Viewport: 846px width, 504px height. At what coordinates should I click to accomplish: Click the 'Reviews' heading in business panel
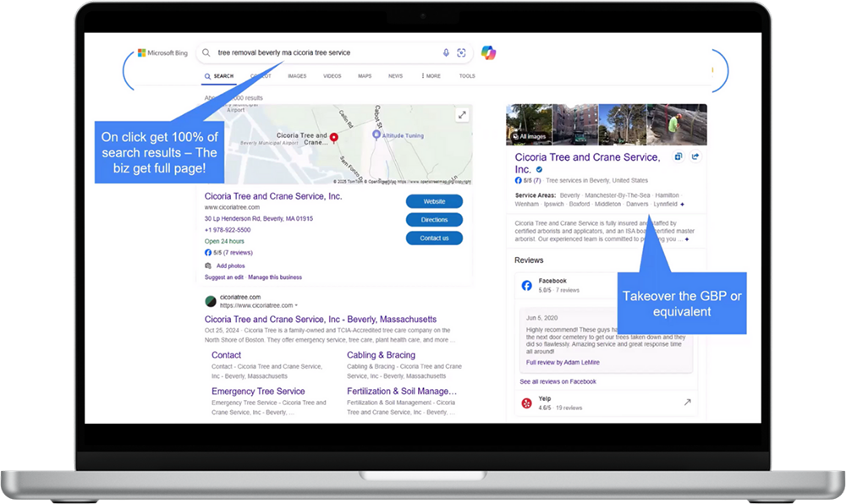[529, 260]
